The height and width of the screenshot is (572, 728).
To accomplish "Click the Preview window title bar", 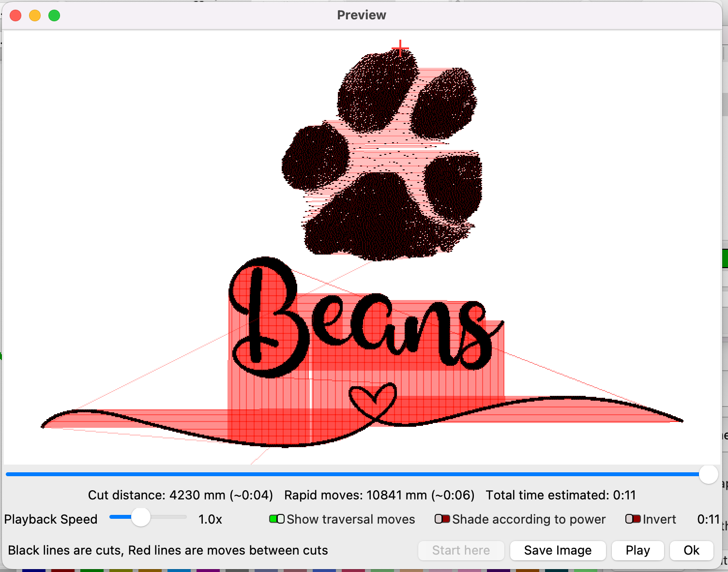I will 362,15.
